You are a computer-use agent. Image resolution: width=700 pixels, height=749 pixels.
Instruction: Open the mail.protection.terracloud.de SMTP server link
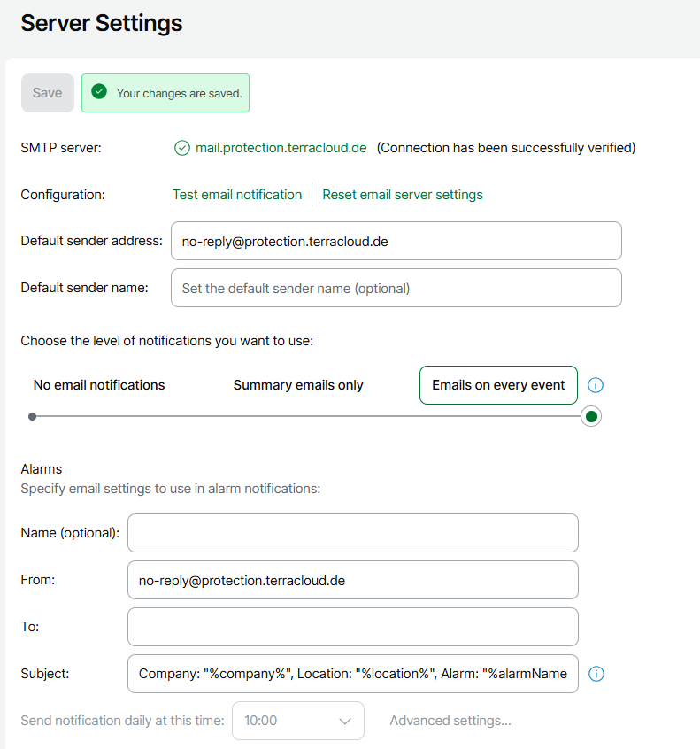281,148
